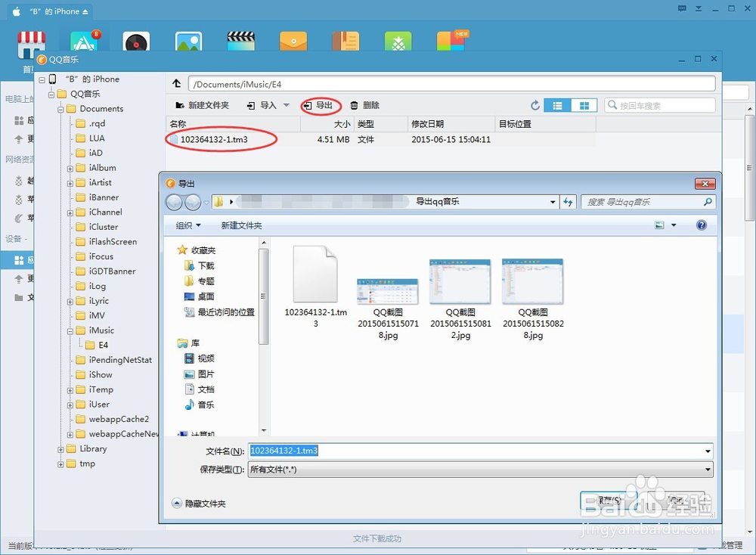Select the LUA folder in the tree
Viewport: 756px width, 555px height.
[x=91, y=138]
